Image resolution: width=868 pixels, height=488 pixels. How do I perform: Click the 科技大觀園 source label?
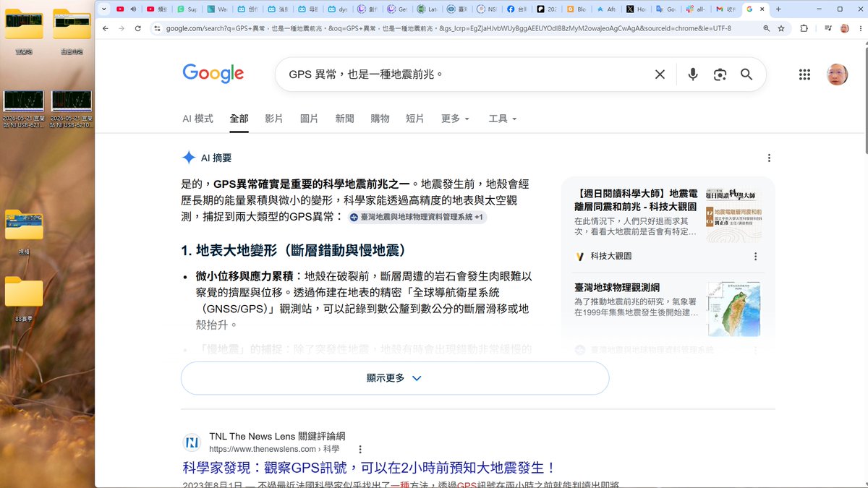click(x=610, y=256)
